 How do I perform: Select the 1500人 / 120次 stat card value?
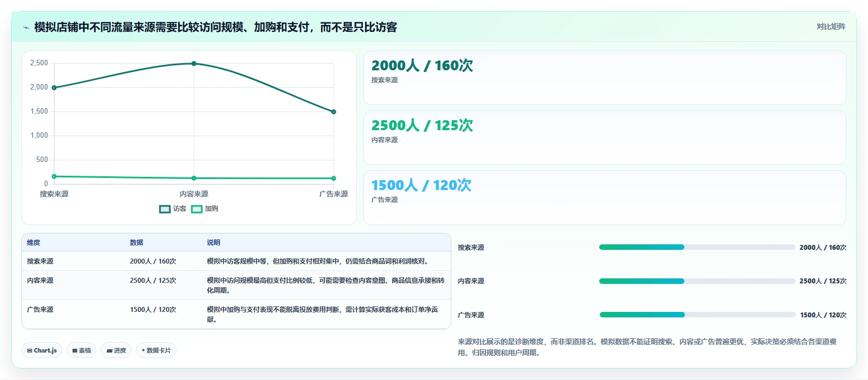[x=421, y=185]
